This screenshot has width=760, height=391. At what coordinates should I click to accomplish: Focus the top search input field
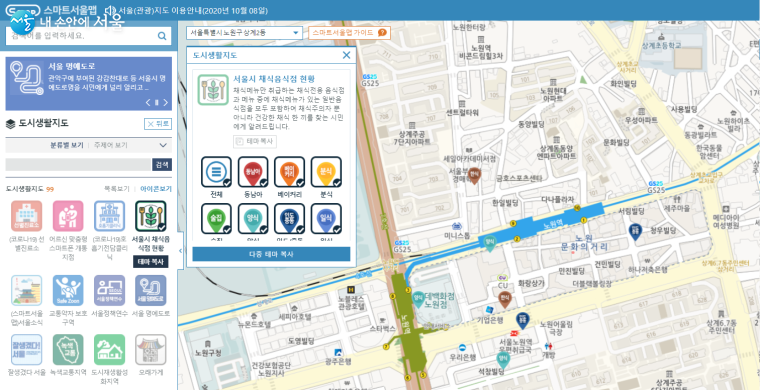pyautogui.click(x=81, y=36)
